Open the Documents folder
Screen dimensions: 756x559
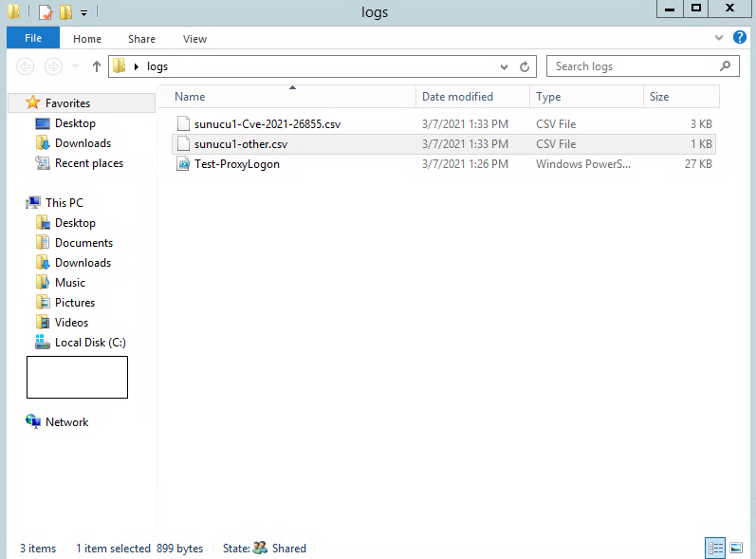pyautogui.click(x=83, y=243)
